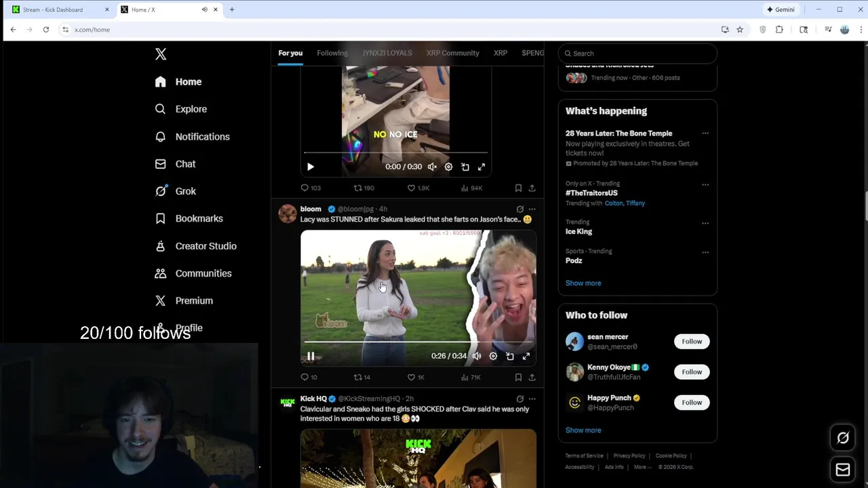Screen dimensions: 868x488
Task: Enter fullscreen on bloom video
Action: pyautogui.click(x=526, y=357)
